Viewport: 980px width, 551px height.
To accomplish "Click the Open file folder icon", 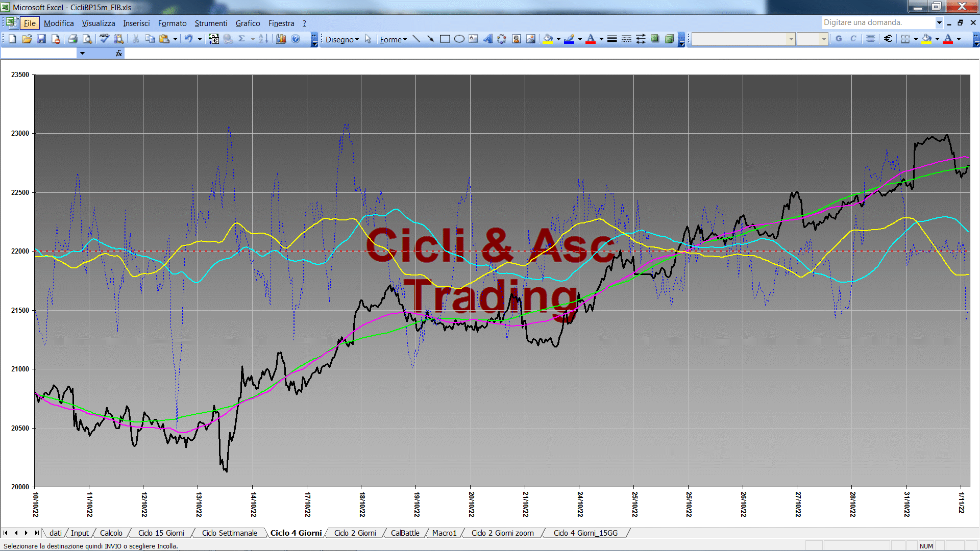I will [x=27, y=39].
